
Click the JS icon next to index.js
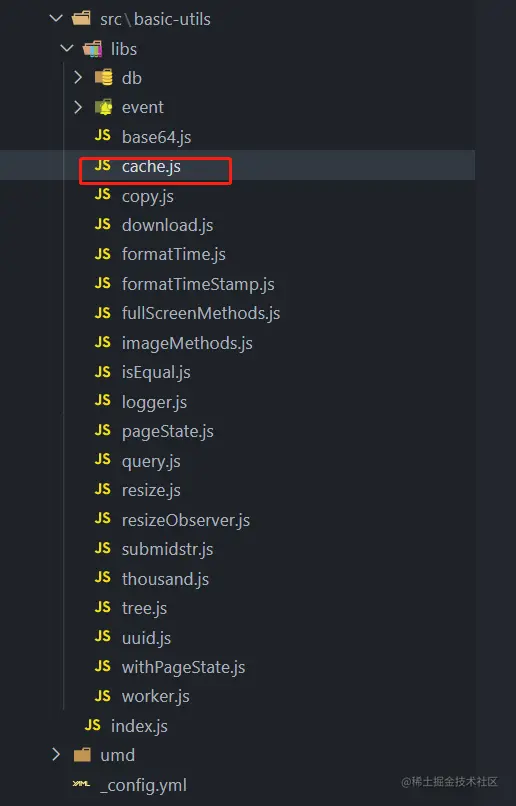pos(93,725)
